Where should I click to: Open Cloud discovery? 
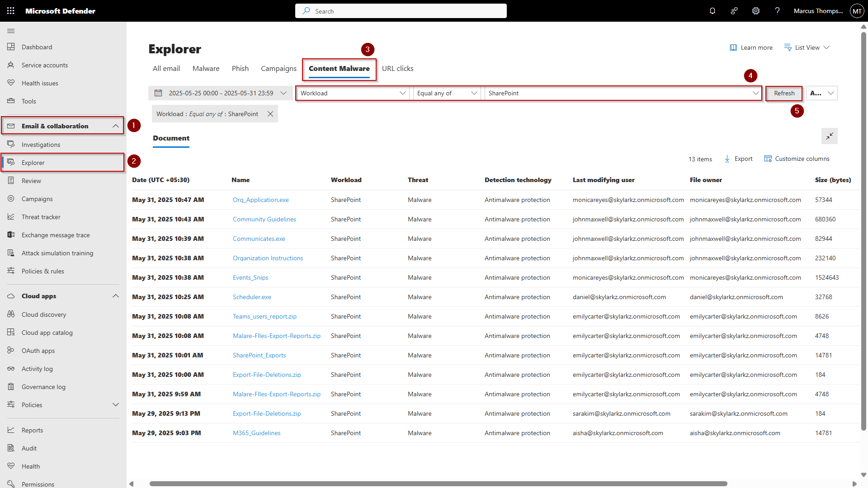coord(44,314)
